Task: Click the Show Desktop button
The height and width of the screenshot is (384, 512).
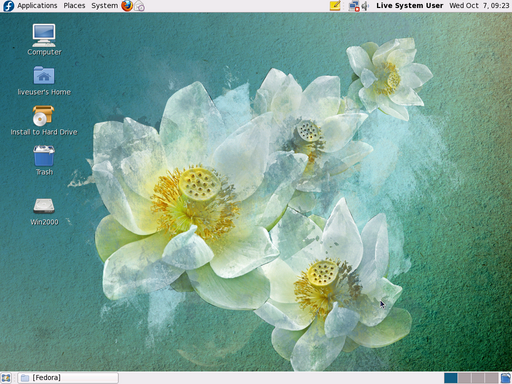Action: [x=6, y=378]
